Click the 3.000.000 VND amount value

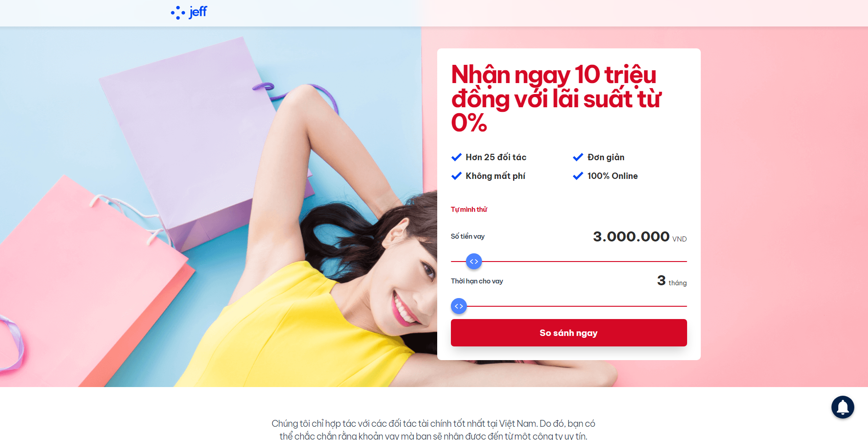[640, 236]
